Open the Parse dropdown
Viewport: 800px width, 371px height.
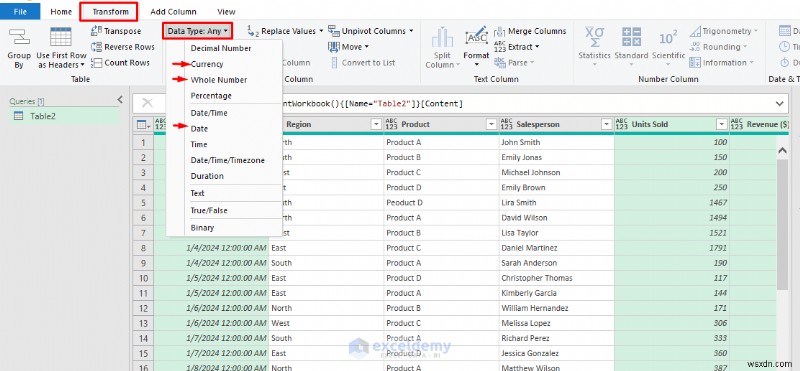pyautogui.click(x=514, y=63)
